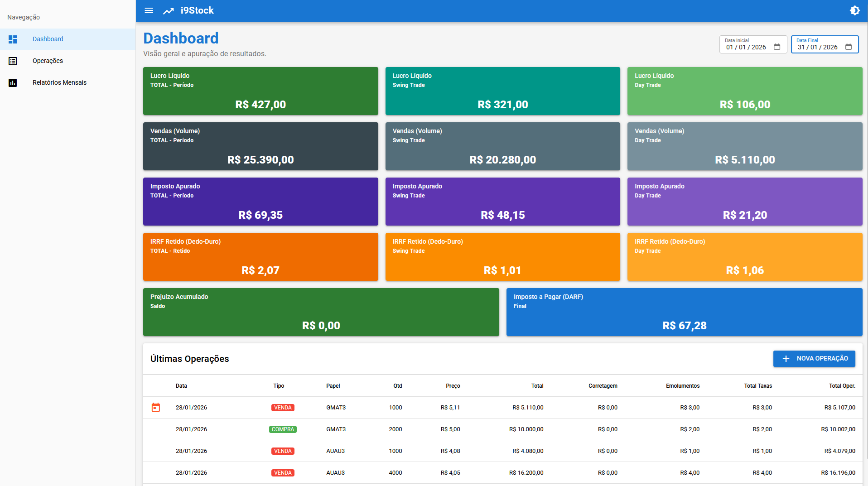Click total R$ 10.000,00 in table
The width and height of the screenshot is (868, 486).
click(x=526, y=429)
